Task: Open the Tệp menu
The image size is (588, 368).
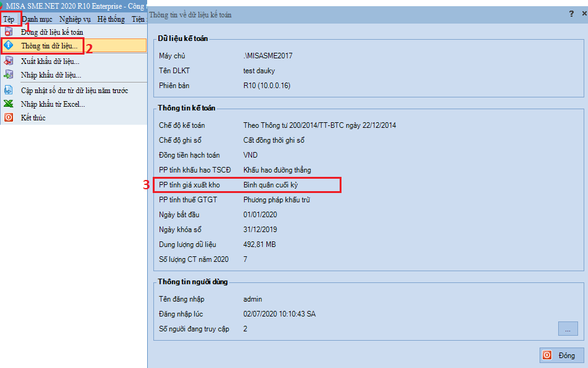Action: coord(9,19)
